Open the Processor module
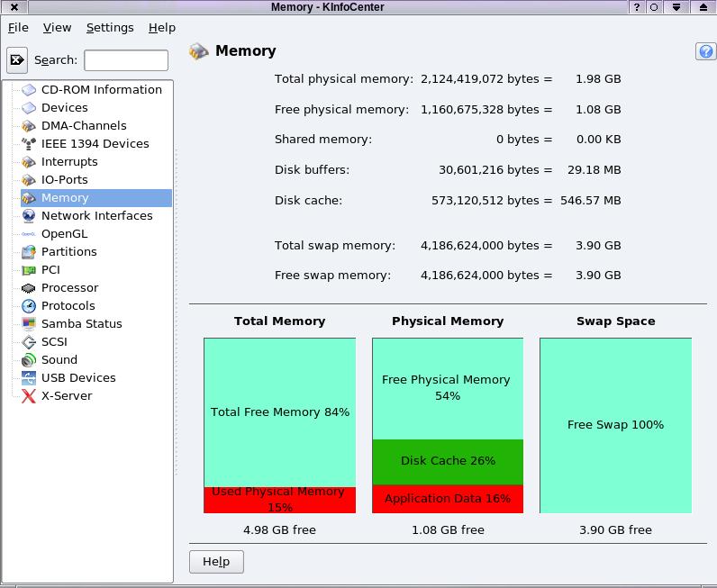Screen dimensions: 717x588 click(x=70, y=288)
